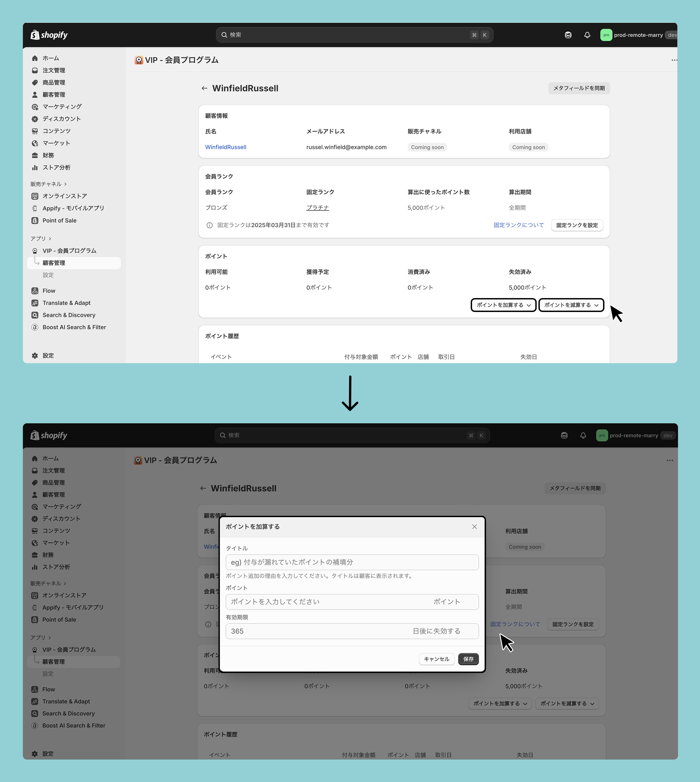Screen dimensions: 700x782
Task: Expand the ポイントを加算する dropdown button
Action: click(503, 305)
